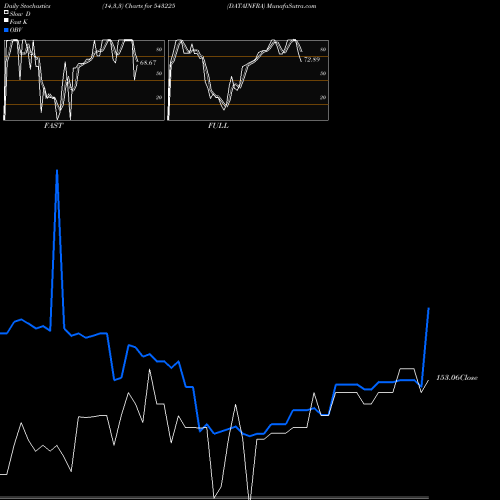Click the tall blue OBV spike peak

[x=57, y=171]
